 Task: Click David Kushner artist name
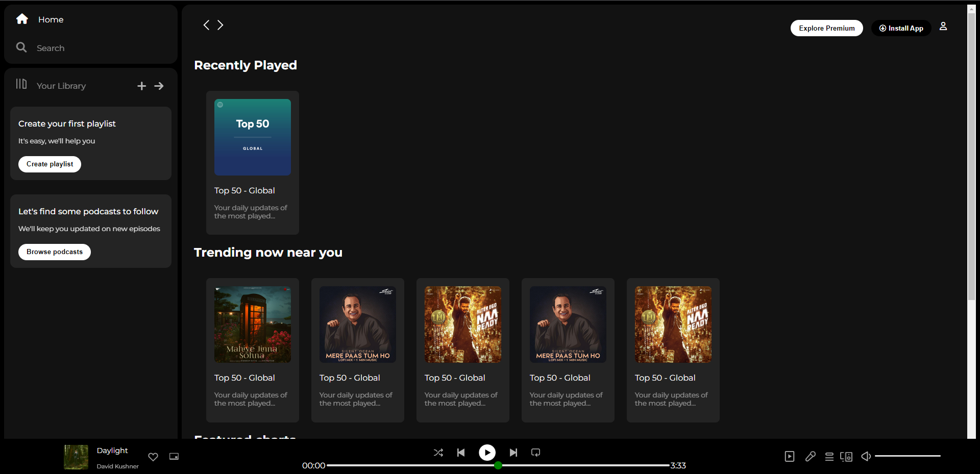click(x=118, y=466)
